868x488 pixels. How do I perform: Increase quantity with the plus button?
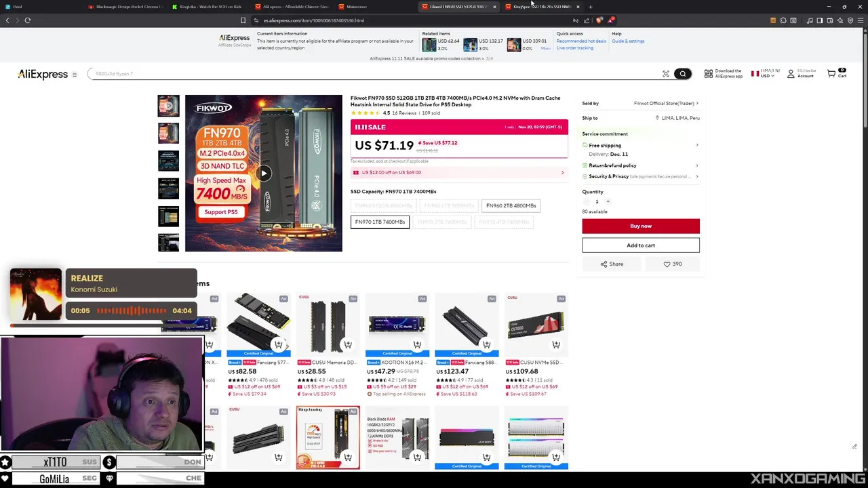608,201
